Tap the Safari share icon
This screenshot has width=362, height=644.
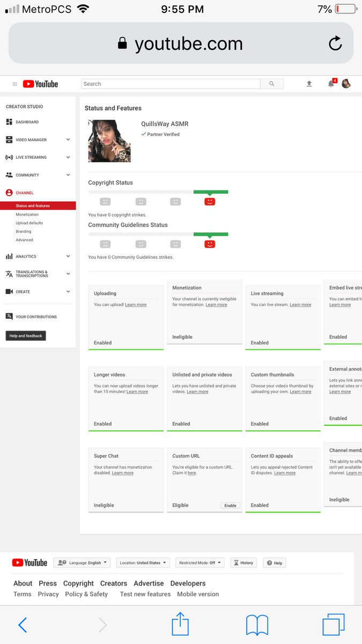[x=180, y=624]
